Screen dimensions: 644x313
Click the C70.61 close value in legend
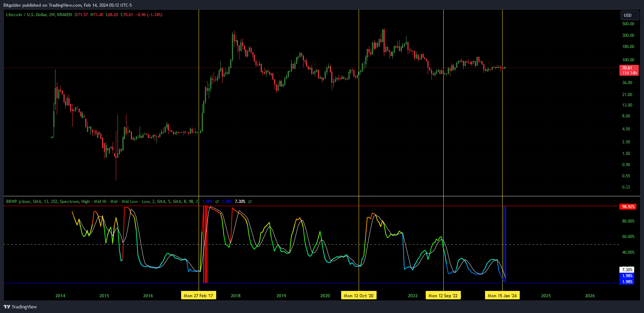coord(127,15)
